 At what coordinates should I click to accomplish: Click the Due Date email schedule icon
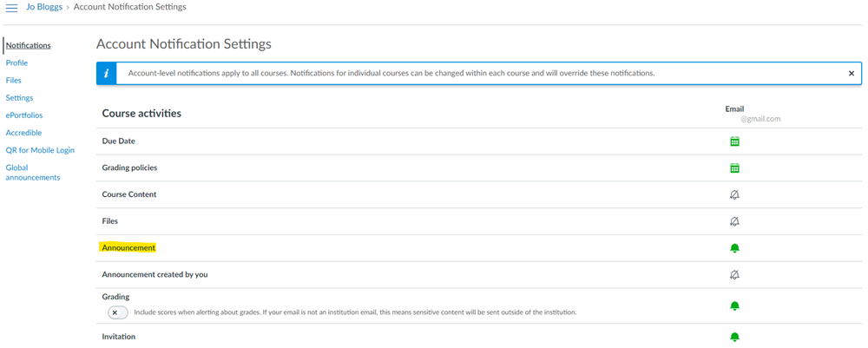(x=734, y=141)
